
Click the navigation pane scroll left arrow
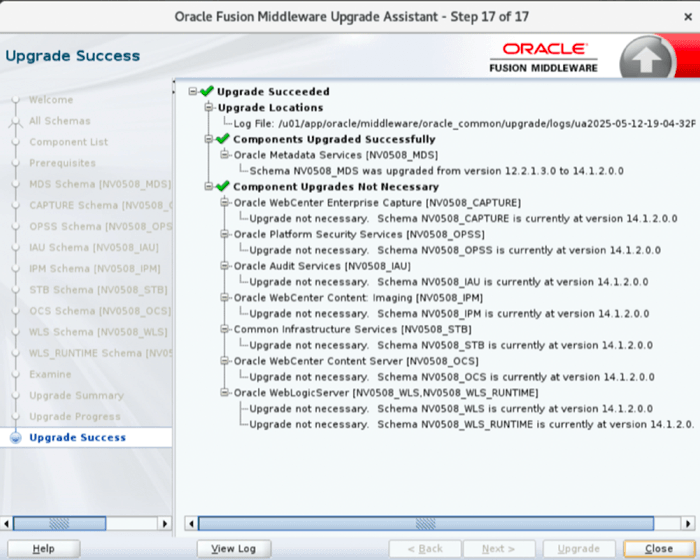[6, 523]
